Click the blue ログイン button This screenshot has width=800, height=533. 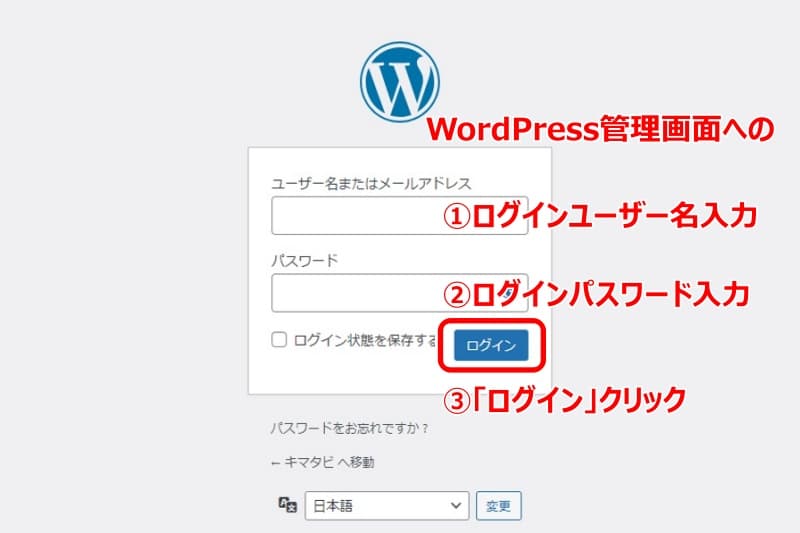point(491,345)
